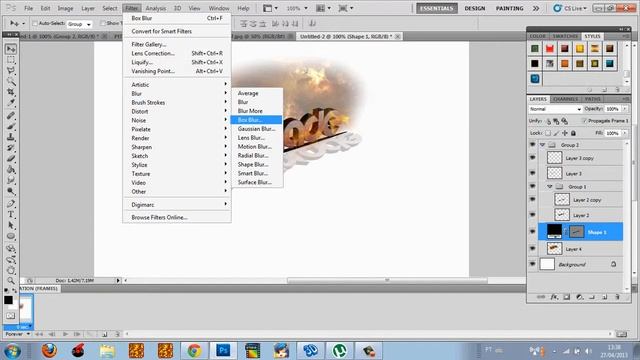Open Firefox from the taskbar

[49, 351]
